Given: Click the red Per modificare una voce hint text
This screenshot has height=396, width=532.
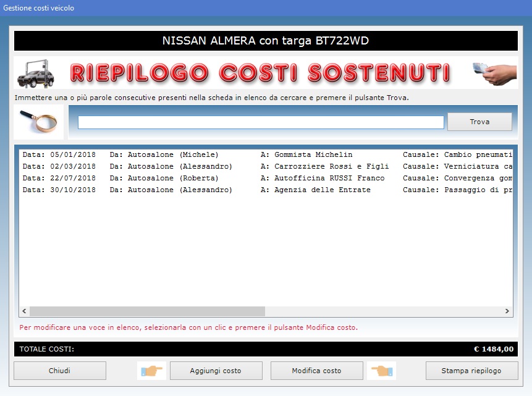Looking at the screenshot, I should 188,327.
